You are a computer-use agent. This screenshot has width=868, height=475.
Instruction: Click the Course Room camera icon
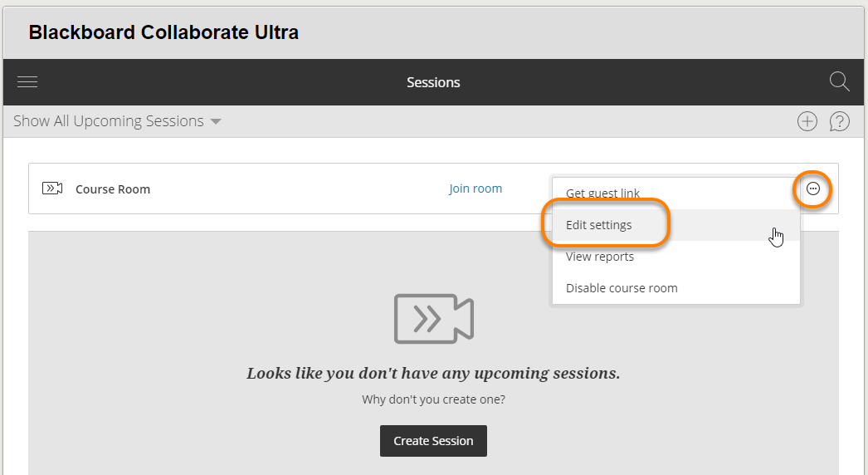point(52,189)
